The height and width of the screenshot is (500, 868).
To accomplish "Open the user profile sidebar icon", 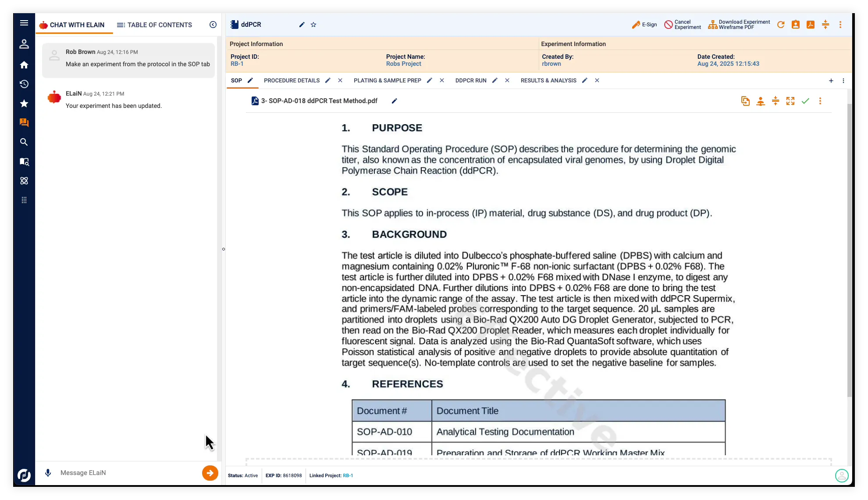I will pos(24,44).
